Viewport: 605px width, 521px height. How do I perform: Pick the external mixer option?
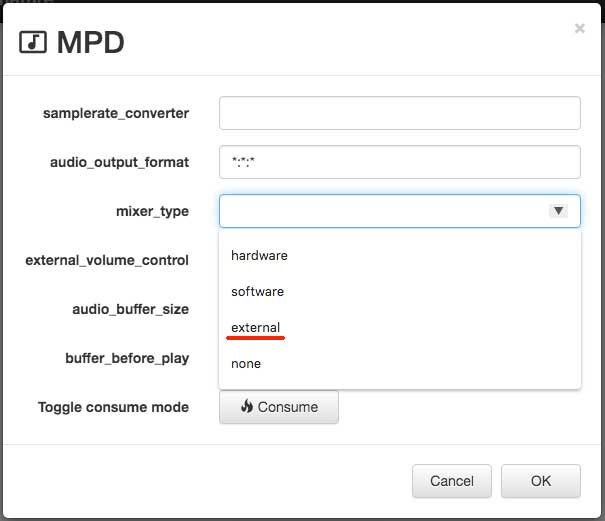pyautogui.click(x=255, y=328)
